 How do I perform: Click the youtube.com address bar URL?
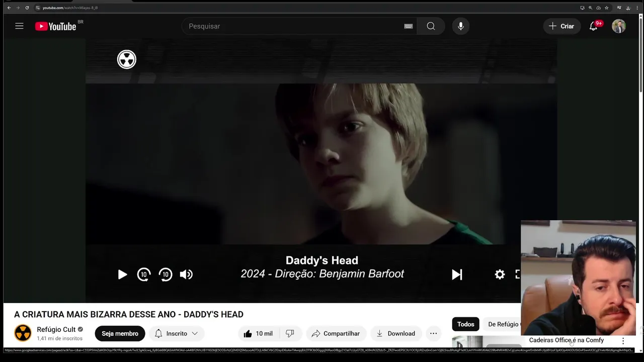70,8
